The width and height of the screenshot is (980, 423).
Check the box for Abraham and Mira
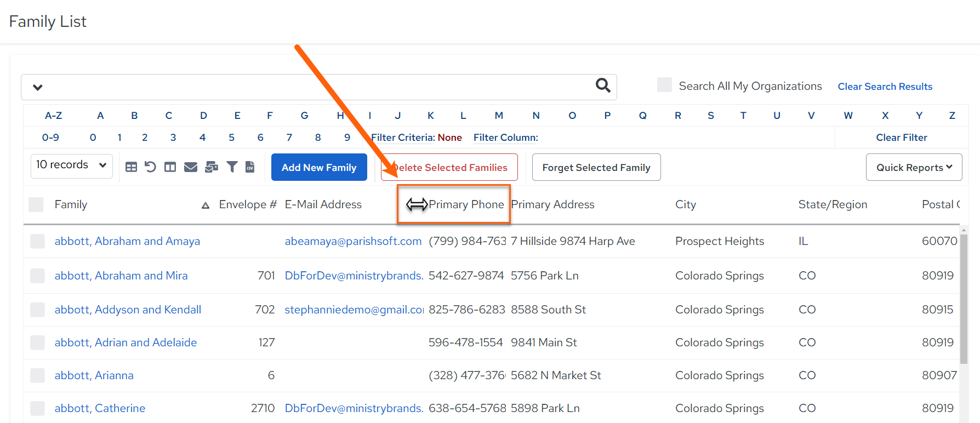coord(37,276)
